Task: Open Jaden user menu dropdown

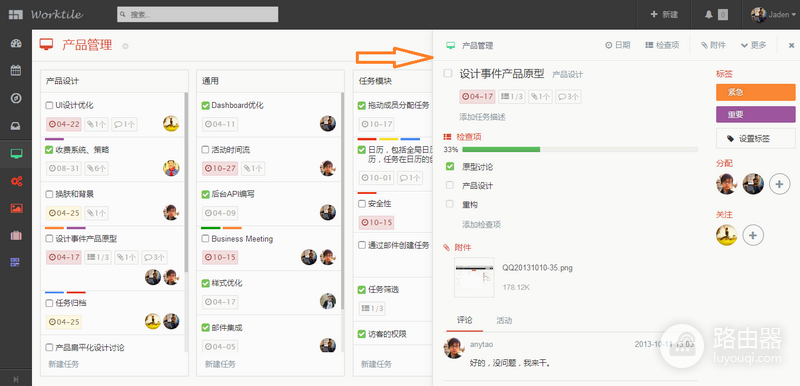Action: point(773,15)
